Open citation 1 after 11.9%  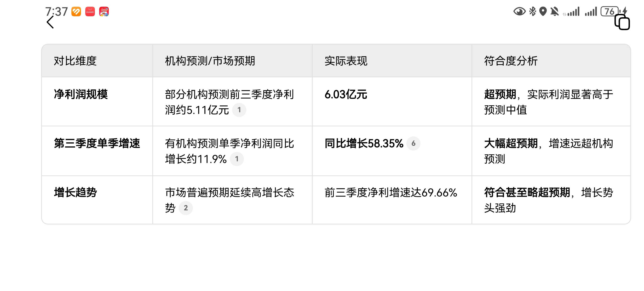pyautogui.click(x=236, y=159)
